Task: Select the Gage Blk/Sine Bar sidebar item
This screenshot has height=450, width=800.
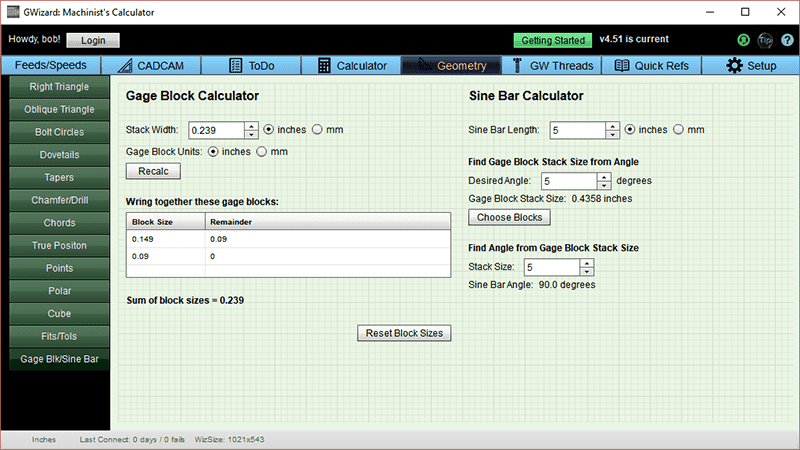Action: pos(59,359)
